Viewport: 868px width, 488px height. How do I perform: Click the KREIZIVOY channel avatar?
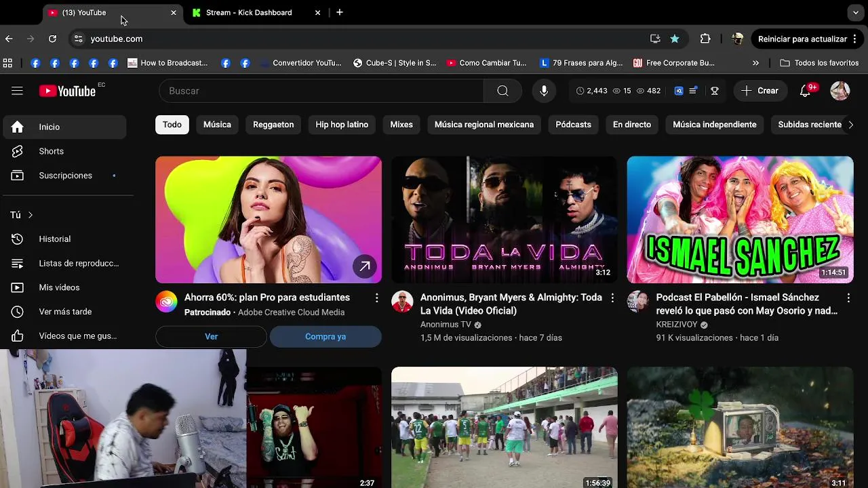tap(638, 302)
